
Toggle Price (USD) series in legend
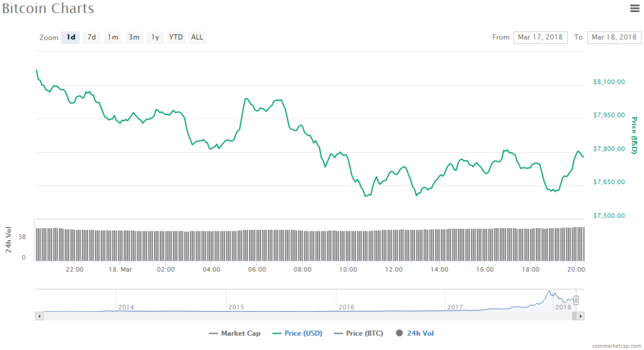click(x=299, y=334)
